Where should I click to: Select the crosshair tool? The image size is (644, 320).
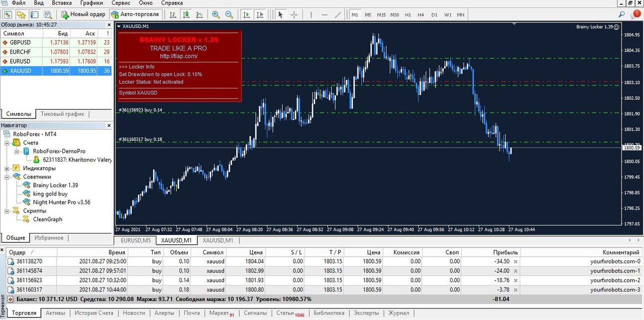[x=294, y=14]
